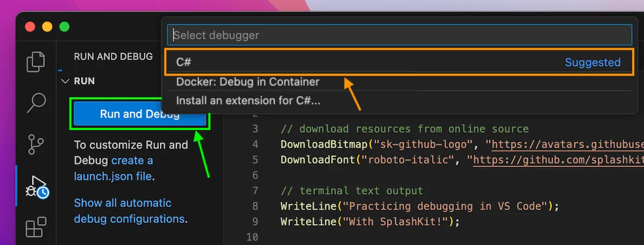The image size is (644, 245).
Task: Collapse the RUN section chevron
Action: pos(65,81)
